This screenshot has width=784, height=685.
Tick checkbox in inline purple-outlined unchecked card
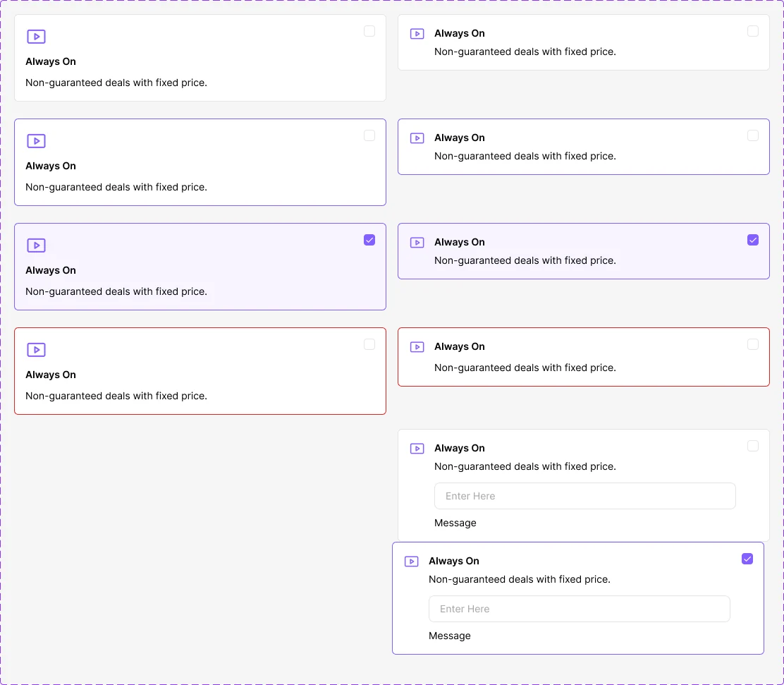753,135
